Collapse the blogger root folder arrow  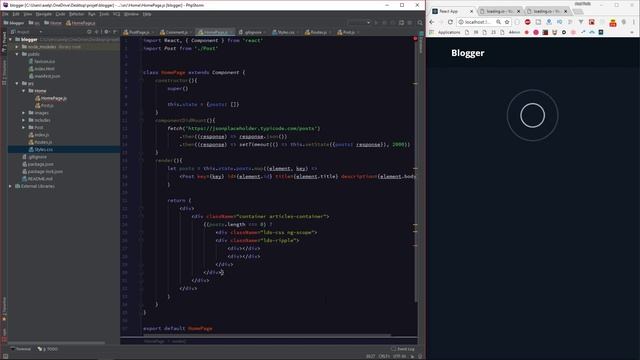(11, 40)
